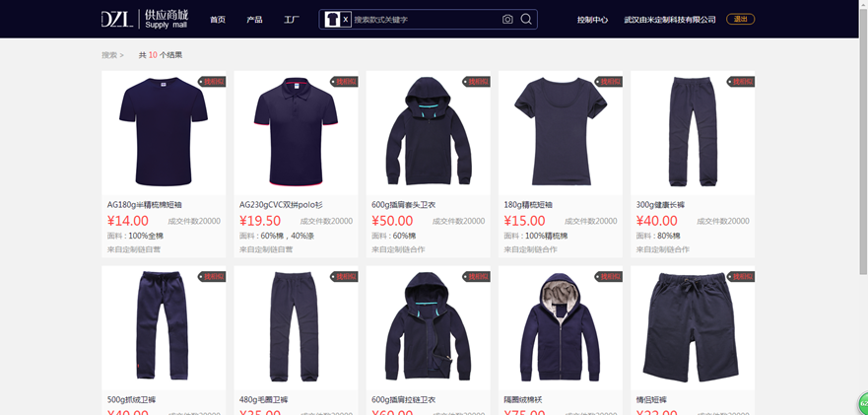Click green floating badge at bottom right
The width and height of the screenshot is (868, 415).
coord(862,403)
